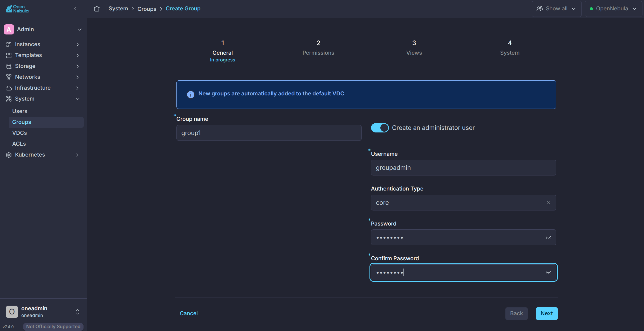Click the OpenNebula logo
Image resolution: width=644 pixels, height=331 pixels.
(x=17, y=9)
